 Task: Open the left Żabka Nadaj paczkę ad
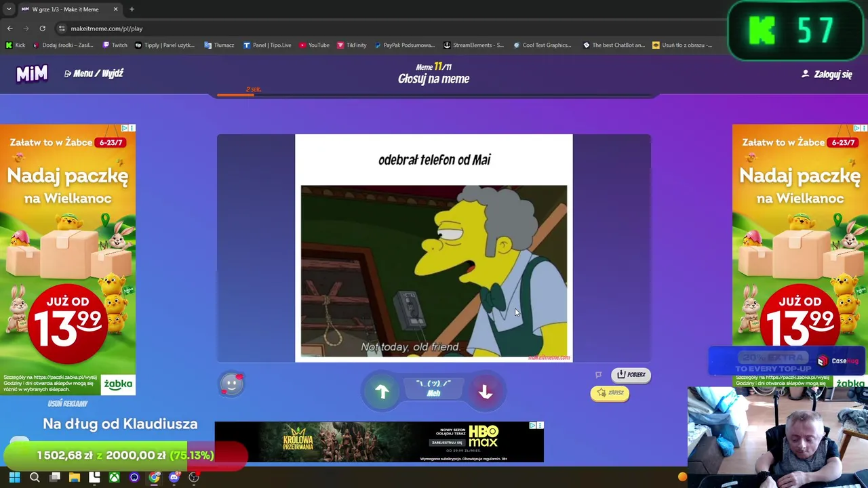[x=68, y=260]
